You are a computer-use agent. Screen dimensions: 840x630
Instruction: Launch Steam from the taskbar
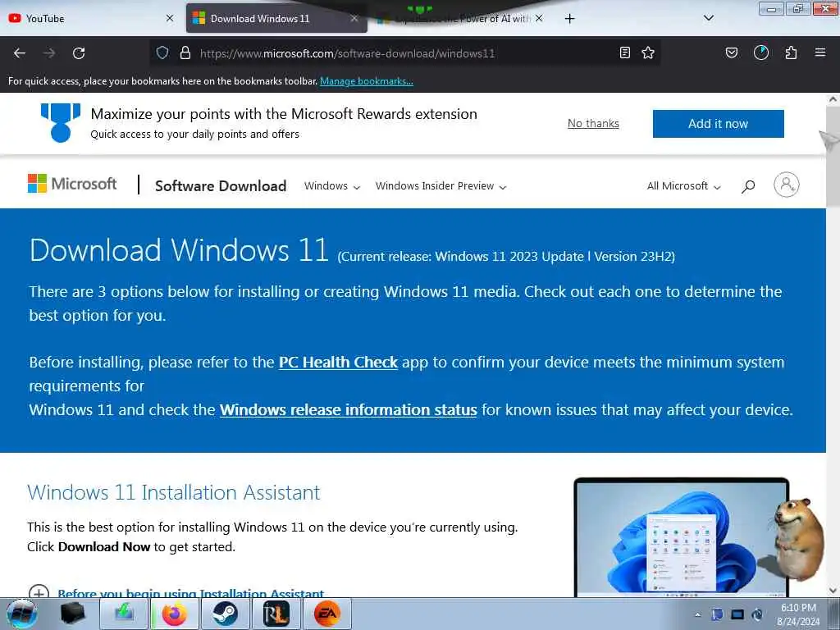[226, 614]
